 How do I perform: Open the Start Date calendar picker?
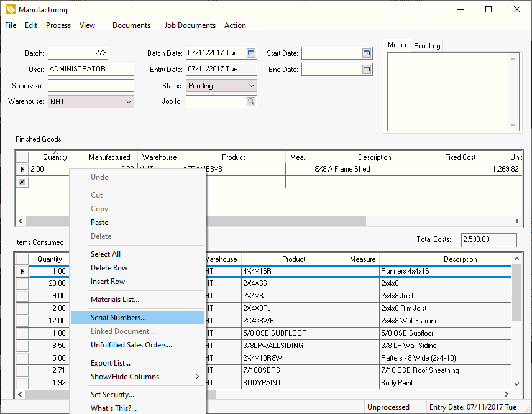[x=366, y=53]
